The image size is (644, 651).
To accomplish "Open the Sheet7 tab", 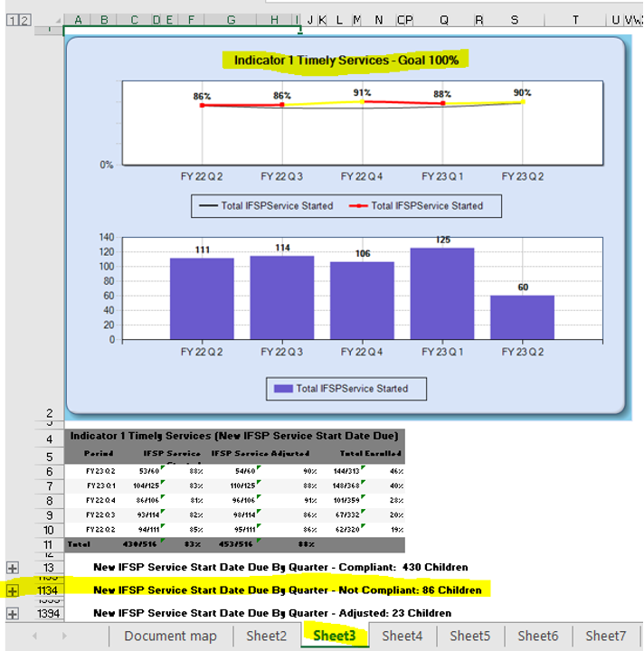I will (605, 636).
